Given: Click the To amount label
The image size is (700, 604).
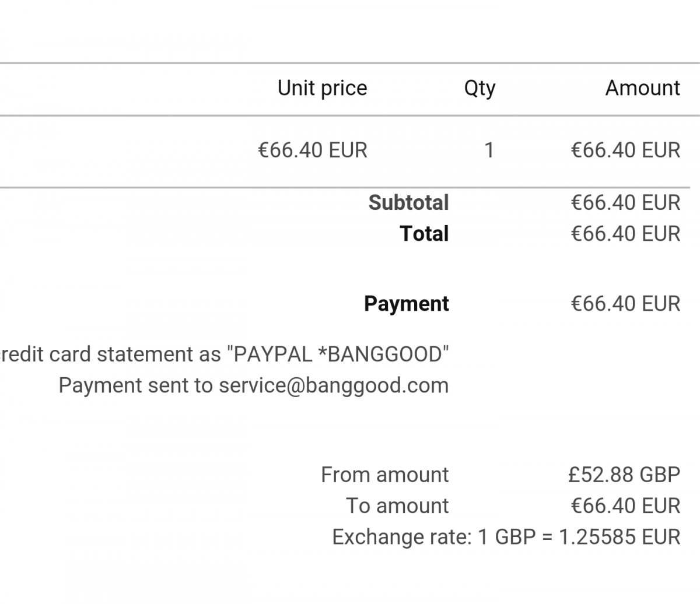Looking at the screenshot, I should click(x=397, y=505).
